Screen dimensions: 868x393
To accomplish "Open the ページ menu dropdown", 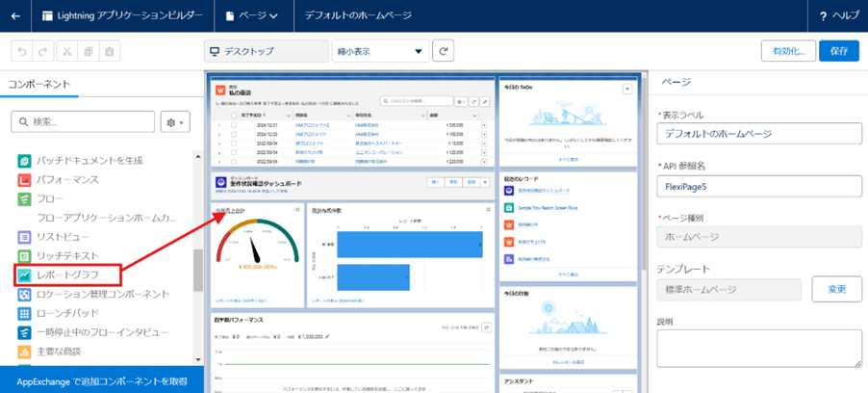I will pyautogui.click(x=252, y=15).
